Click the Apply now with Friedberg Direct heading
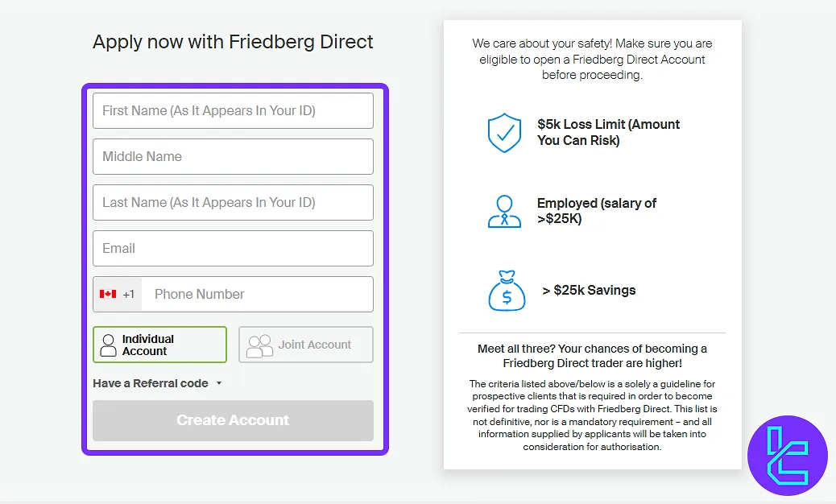836x504 pixels. [233, 42]
